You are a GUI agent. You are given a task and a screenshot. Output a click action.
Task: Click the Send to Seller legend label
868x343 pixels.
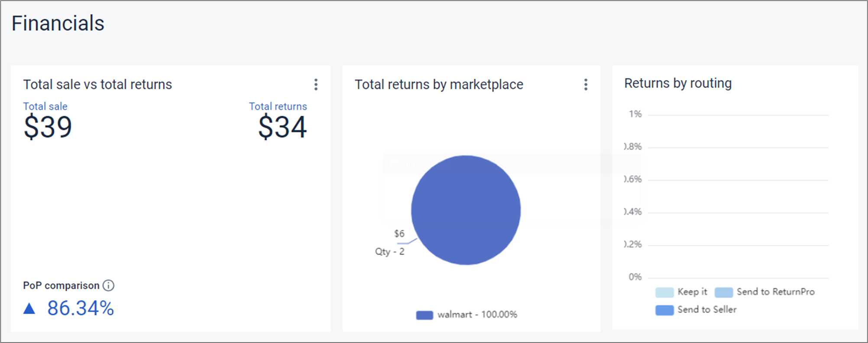(707, 310)
